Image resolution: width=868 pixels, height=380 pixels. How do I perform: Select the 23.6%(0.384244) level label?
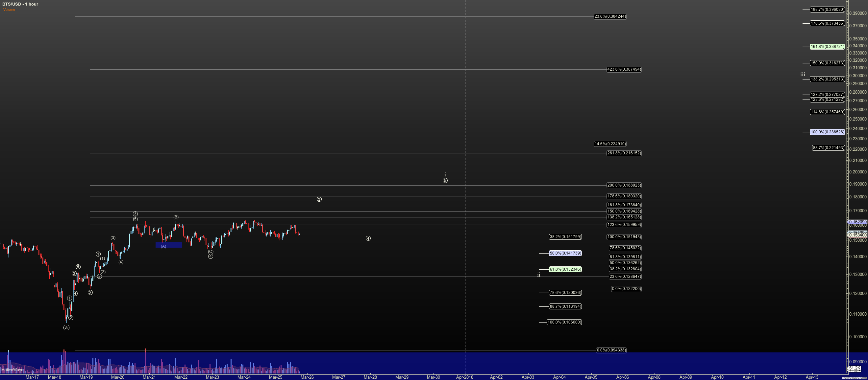pyautogui.click(x=610, y=16)
